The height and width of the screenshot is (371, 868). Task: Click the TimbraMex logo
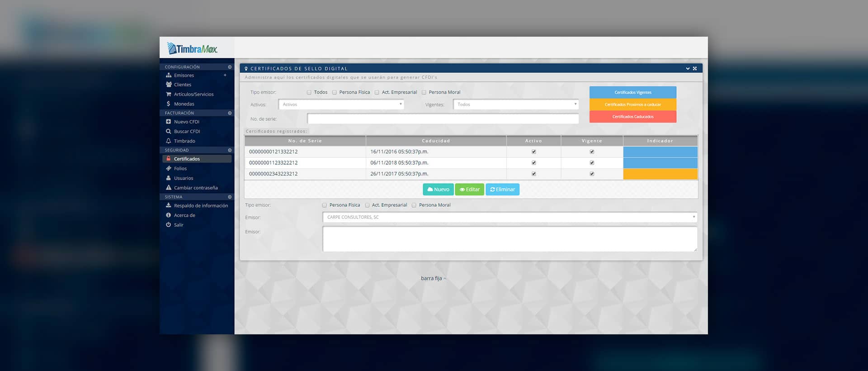[x=192, y=48]
